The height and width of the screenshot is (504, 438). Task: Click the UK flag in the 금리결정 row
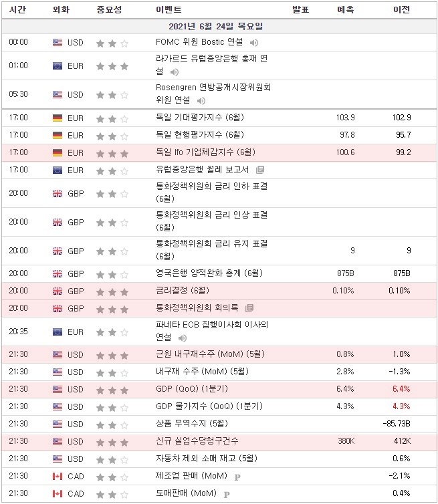[58, 291]
